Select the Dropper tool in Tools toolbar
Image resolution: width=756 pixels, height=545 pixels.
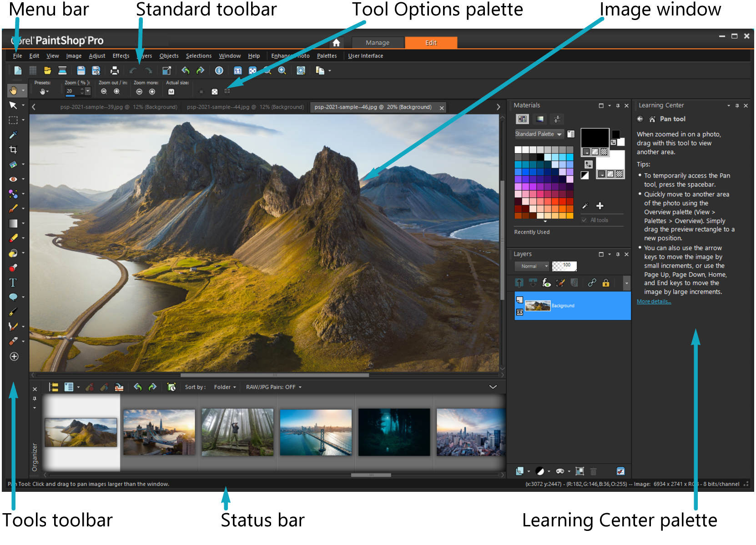[x=13, y=135]
